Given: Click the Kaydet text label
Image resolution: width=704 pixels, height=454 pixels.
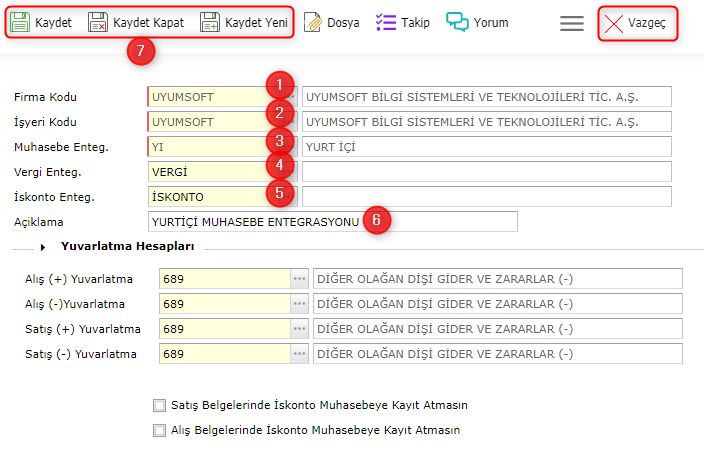Looking at the screenshot, I should point(53,22).
